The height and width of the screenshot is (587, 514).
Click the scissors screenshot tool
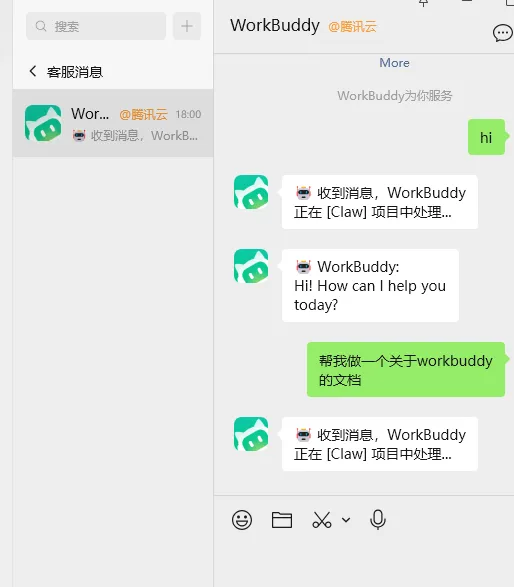322,520
